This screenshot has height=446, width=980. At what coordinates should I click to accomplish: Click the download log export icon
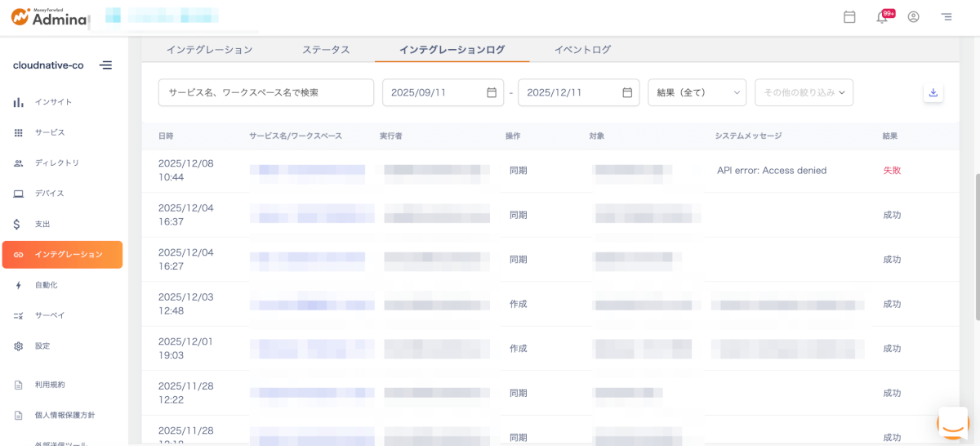[933, 93]
